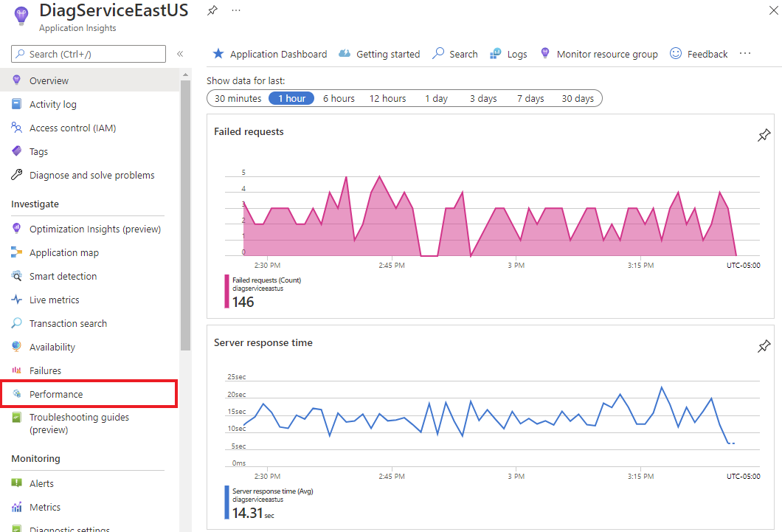
Task: Switch time range to 7 days
Action: click(530, 98)
